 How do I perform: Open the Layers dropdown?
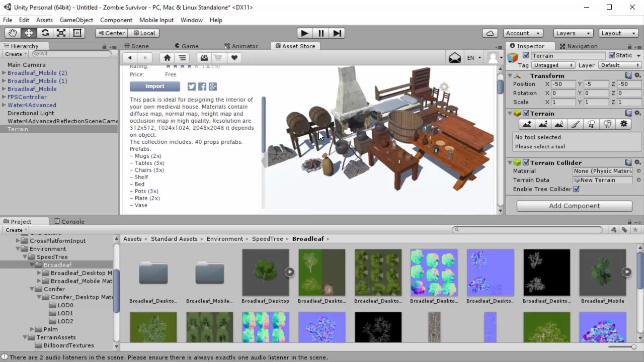coord(573,33)
